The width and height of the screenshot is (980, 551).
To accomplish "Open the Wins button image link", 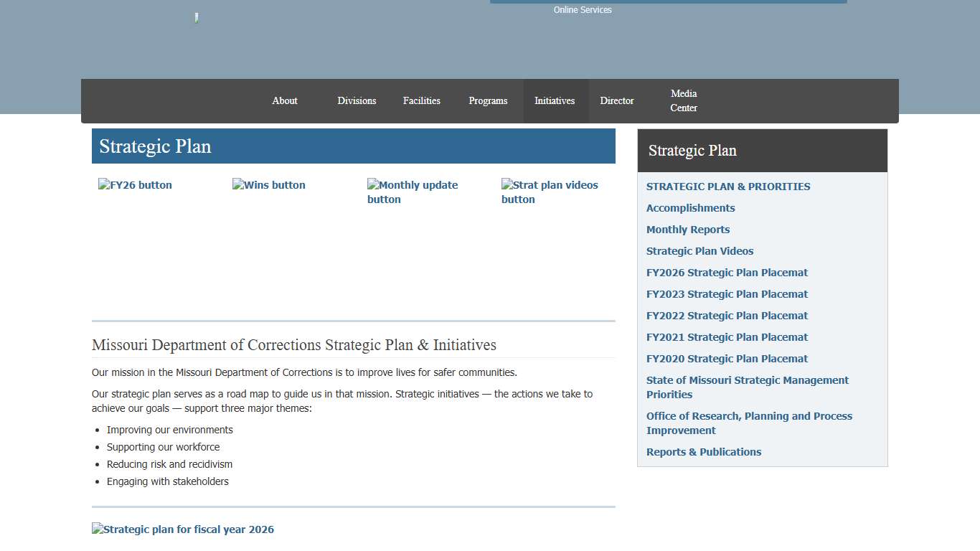I will (x=268, y=184).
